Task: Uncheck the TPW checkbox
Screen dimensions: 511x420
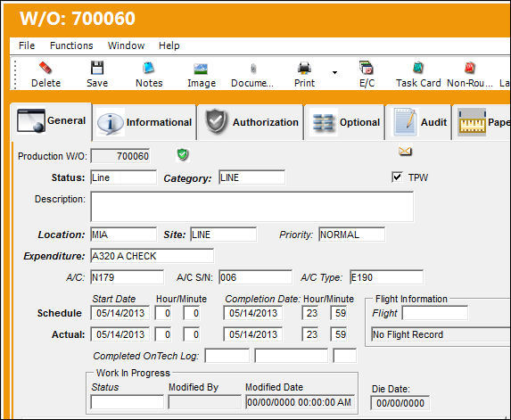Action: pos(397,177)
